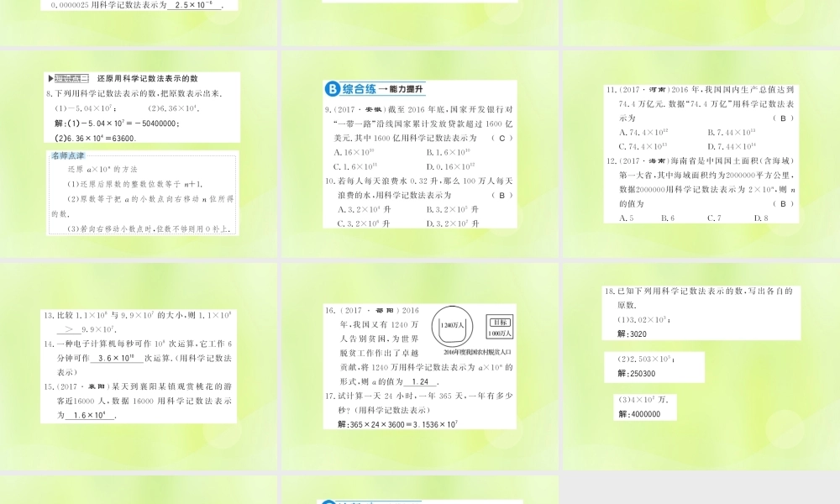Screen dimensions: 840x504
Task: Select the slide thumbnail with questions 9 and 10
Action: point(420,153)
